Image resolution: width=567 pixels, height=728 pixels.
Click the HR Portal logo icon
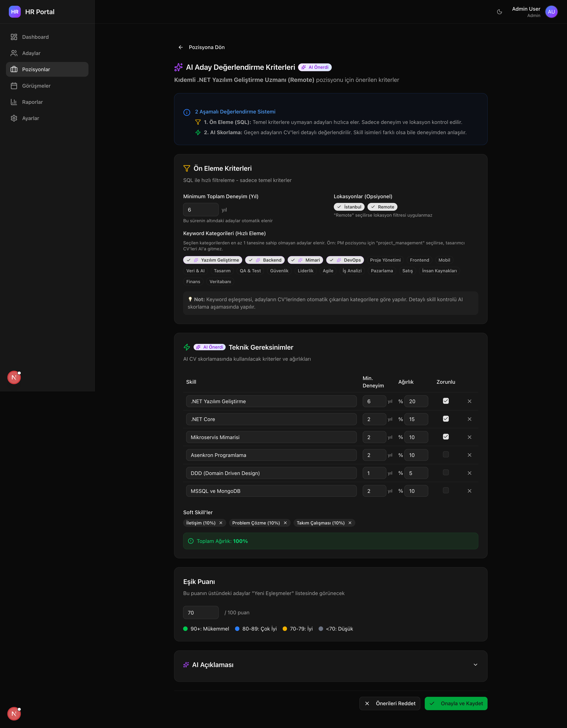click(15, 12)
